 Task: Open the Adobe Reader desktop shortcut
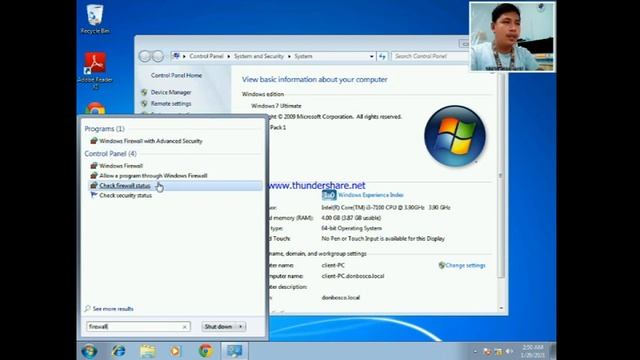95,70
